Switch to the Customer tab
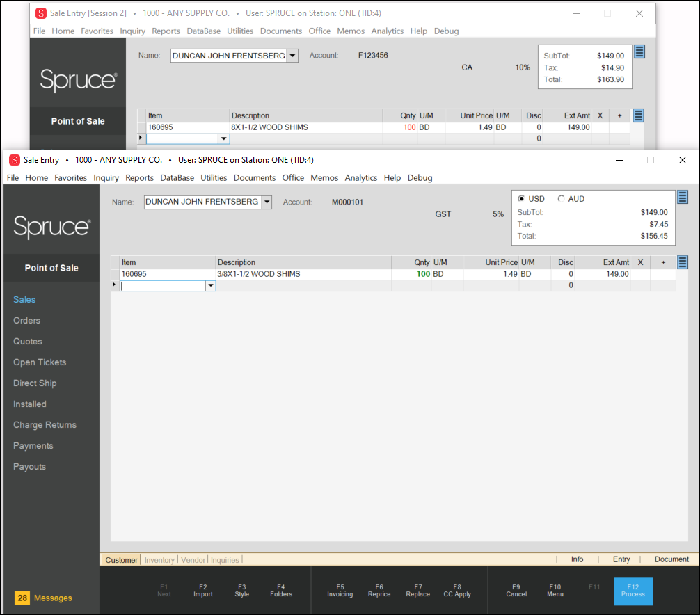The width and height of the screenshot is (700, 615). click(x=121, y=559)
